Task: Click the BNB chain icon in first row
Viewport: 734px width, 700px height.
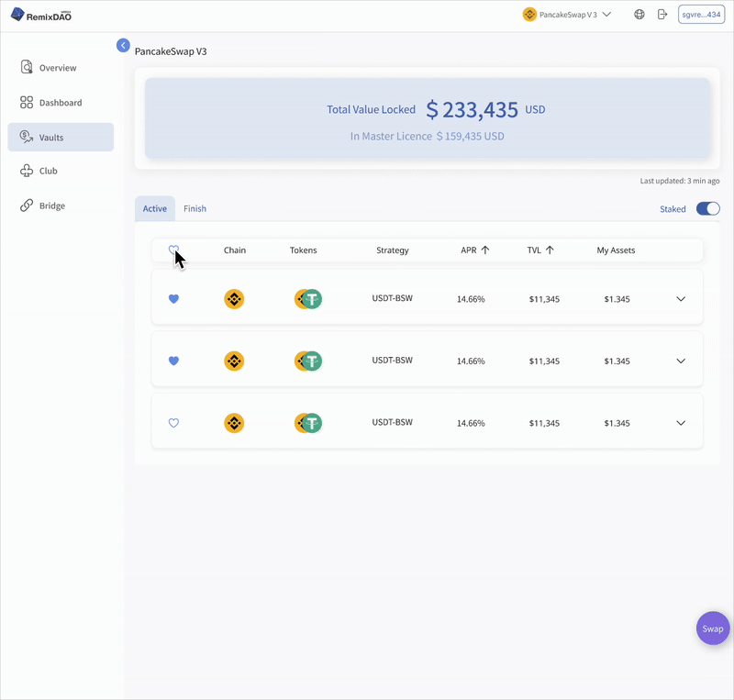Action: [234, 299]
